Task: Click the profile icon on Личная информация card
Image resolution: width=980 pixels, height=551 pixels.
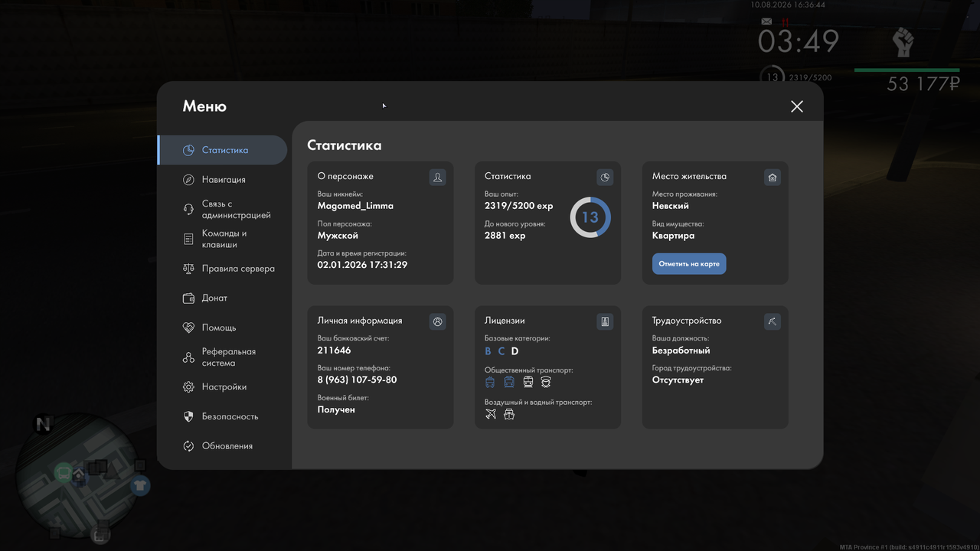Action: (x=437, y=322)
